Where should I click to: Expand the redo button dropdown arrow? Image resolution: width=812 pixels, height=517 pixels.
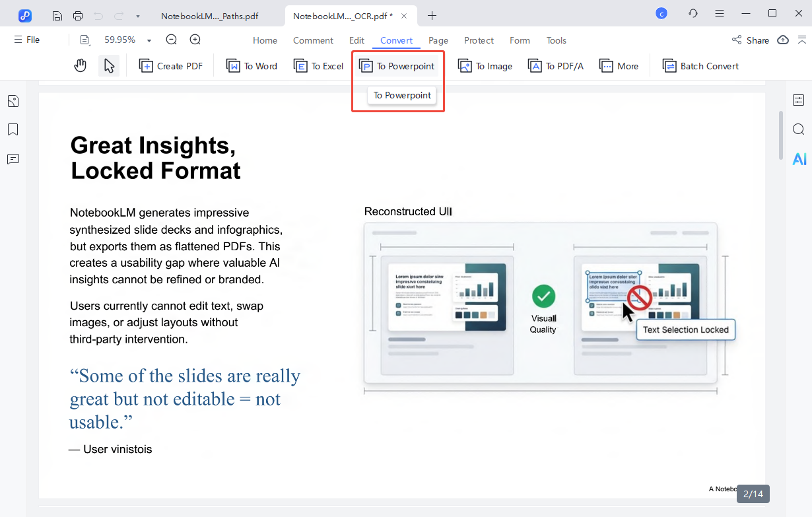click(137, 15)
